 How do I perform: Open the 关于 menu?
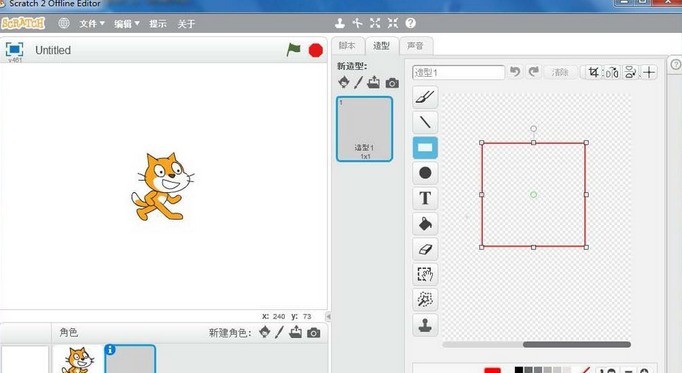pos(186,23)
